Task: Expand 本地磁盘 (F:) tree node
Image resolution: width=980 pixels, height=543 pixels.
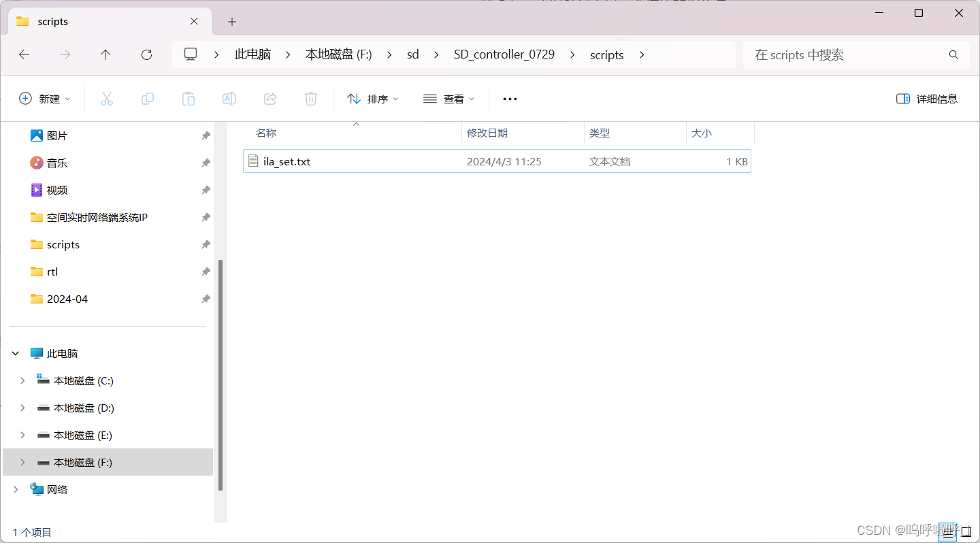Action: coord(22,463)
